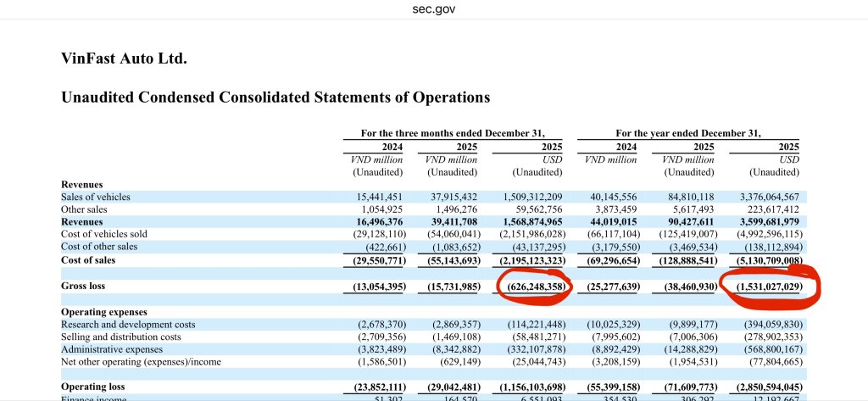Select the Operating loss row label

(93, 387)
